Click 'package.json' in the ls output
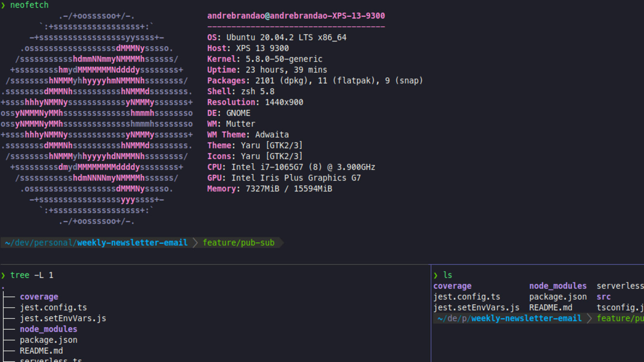This screenshot has height=362, width=644. tap(558, 297)
